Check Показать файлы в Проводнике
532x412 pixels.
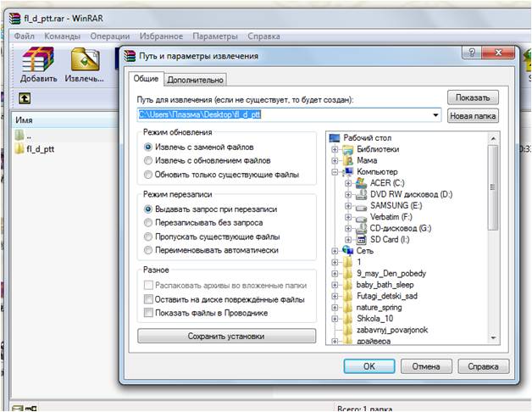click(x=148, y=313)
